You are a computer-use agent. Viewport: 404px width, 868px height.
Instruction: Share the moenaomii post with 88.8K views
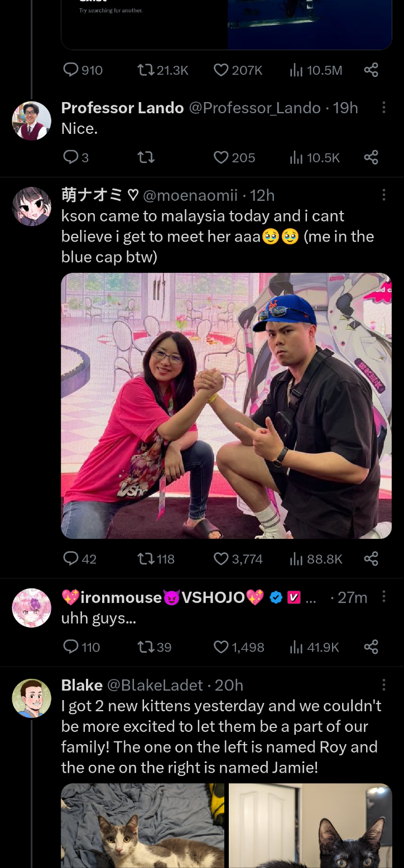(x=371, y=558)
